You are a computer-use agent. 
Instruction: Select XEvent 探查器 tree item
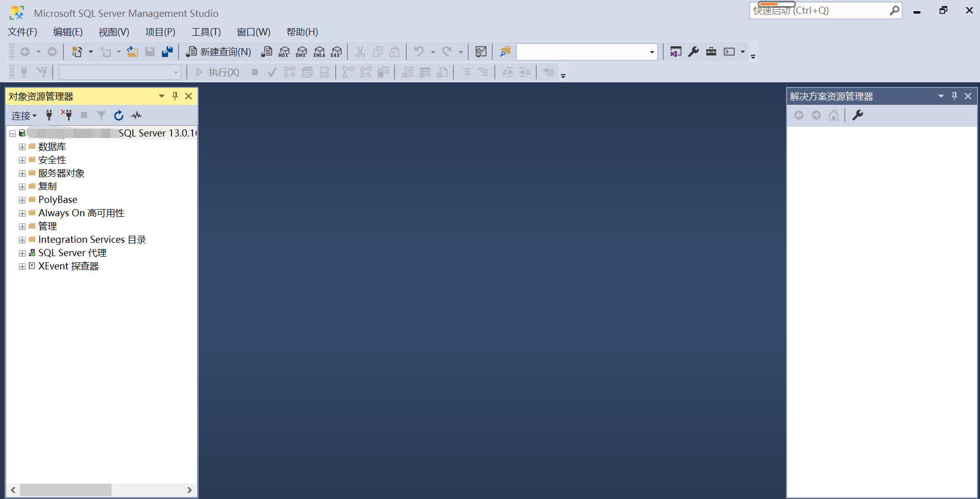pyautogui.click(x=69, y=266)
